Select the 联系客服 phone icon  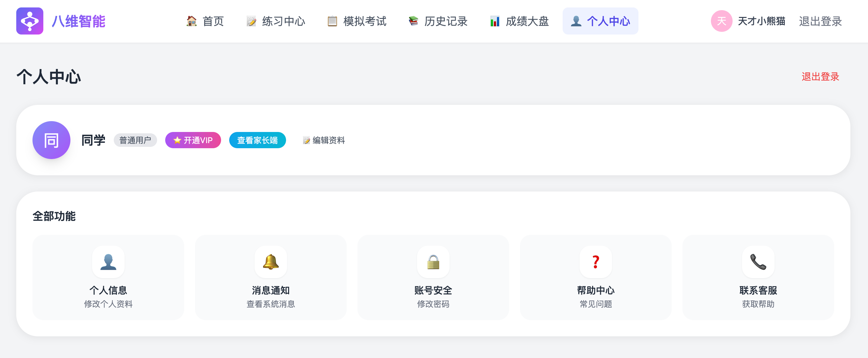(758, 262)
